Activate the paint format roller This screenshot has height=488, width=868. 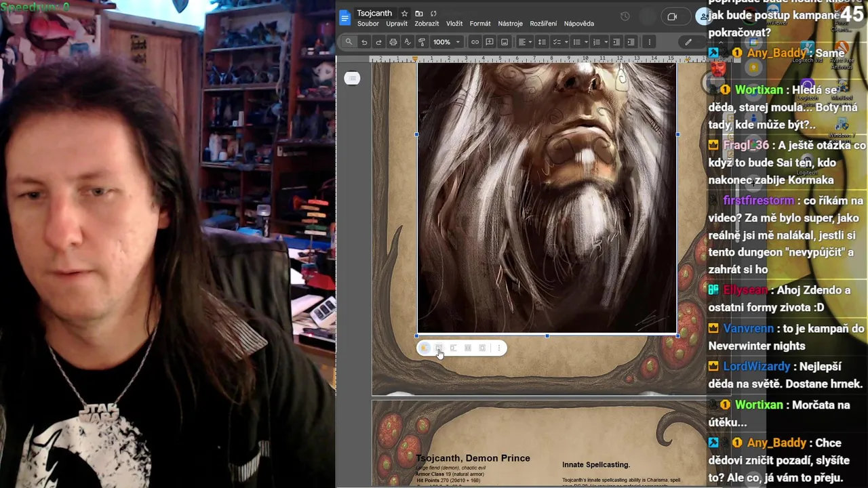(x=422, y=42)
